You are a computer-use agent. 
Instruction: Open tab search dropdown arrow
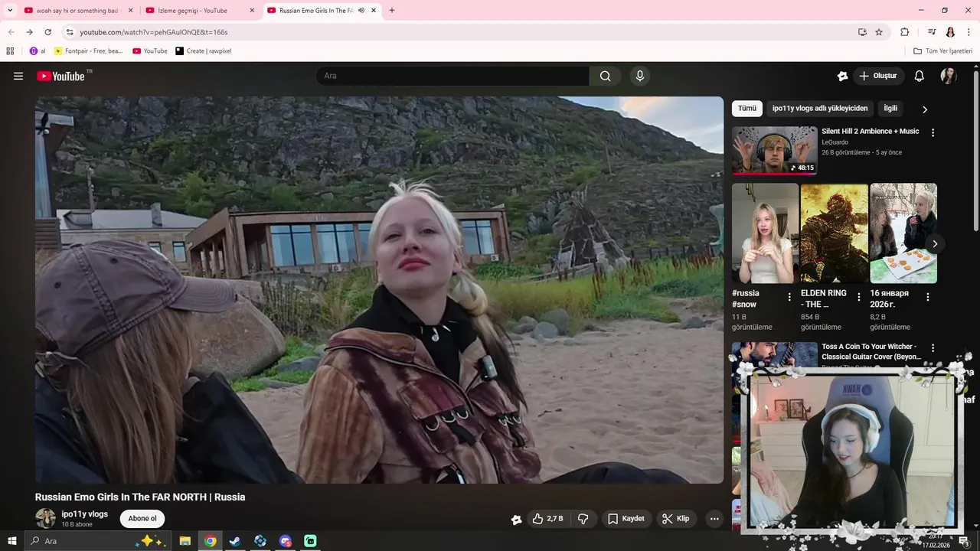coord(10,11)
